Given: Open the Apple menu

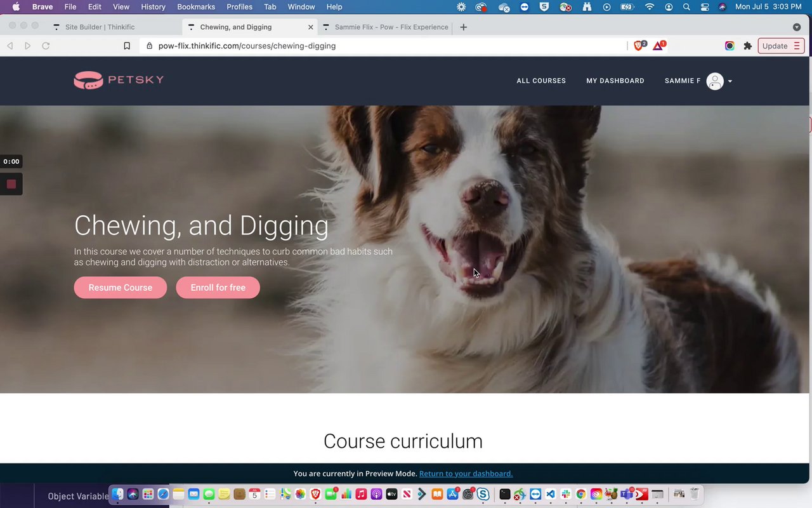Looking at the screenshot, I should 16,7.
